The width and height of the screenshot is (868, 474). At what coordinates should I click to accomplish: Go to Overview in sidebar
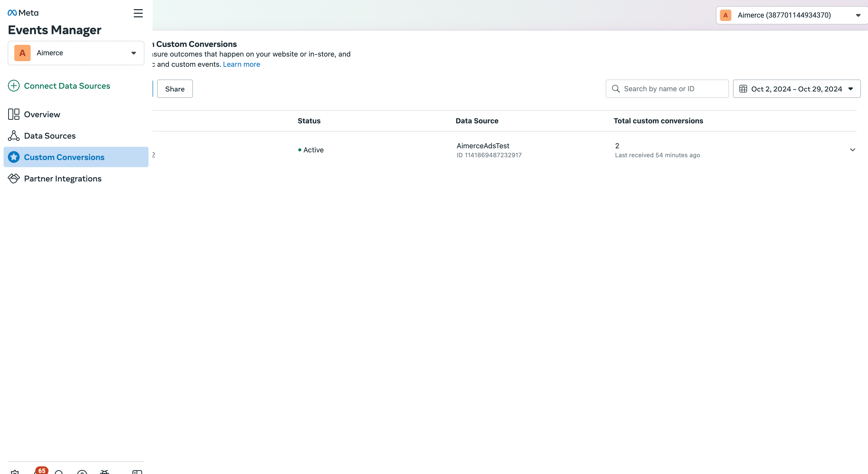coord(42,114)
